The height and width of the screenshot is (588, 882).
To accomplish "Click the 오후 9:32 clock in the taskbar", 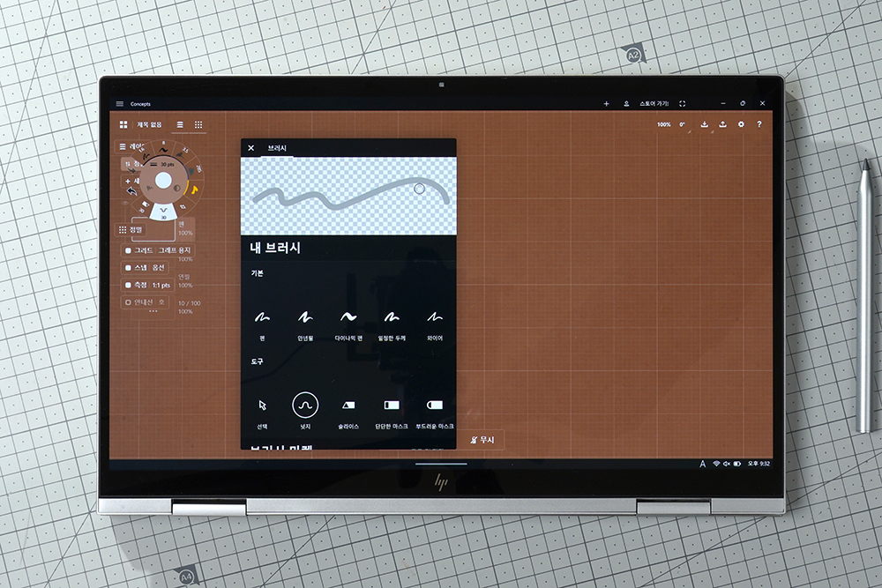I will coord(759,464).
